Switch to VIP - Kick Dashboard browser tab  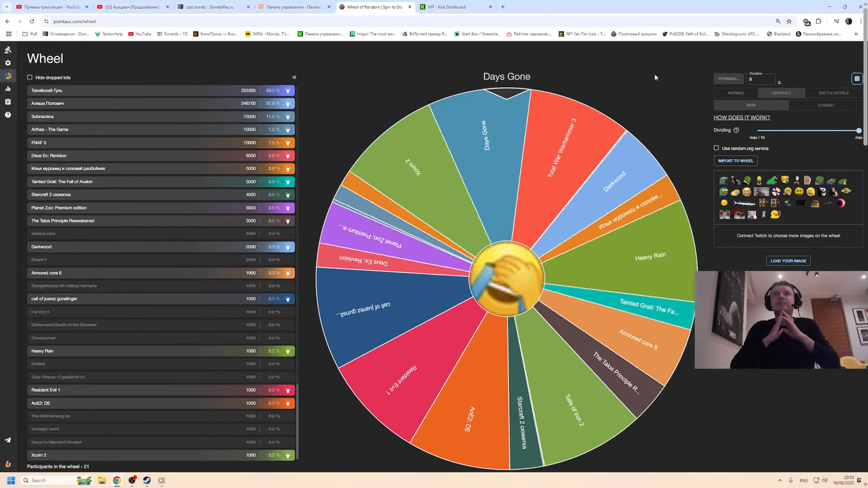point(456,7)
